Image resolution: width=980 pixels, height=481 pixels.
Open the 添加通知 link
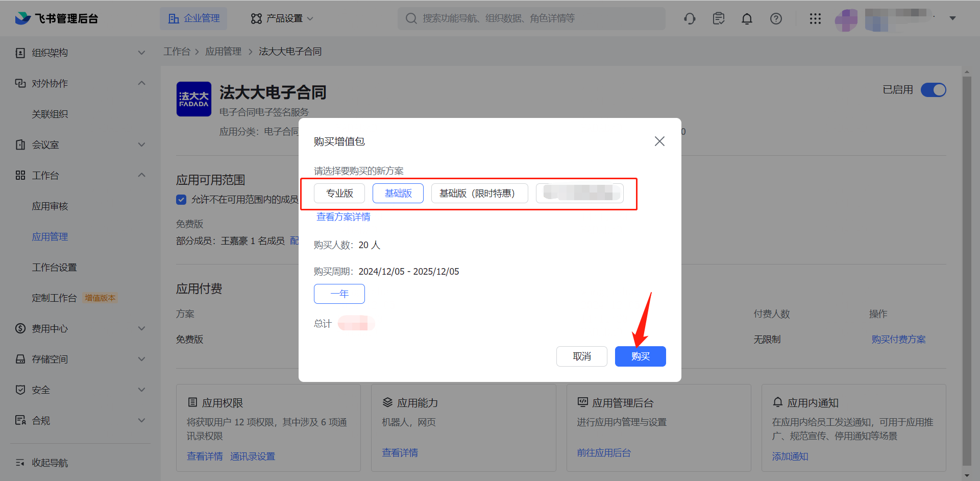coord(790,456)
